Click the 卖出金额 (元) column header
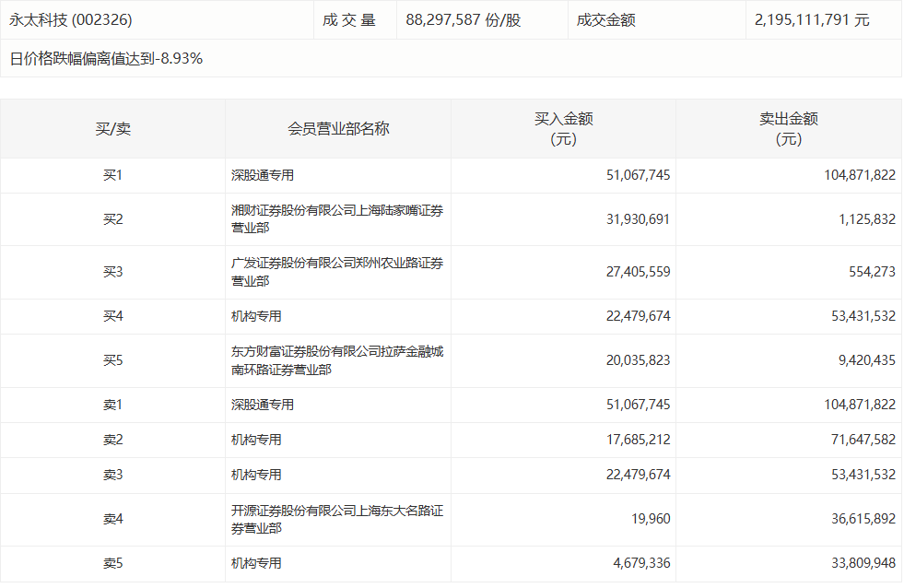Viewport: 904px width, 588px height. coord(788,129)
